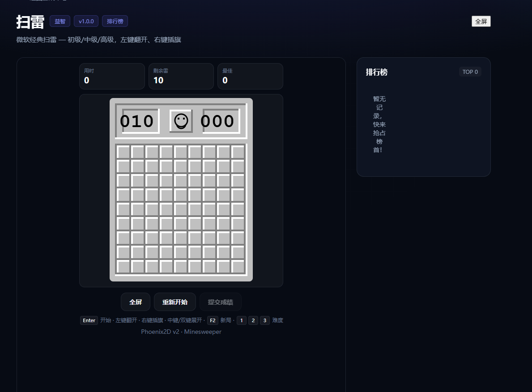
Task: Reveal the top-left cell of the minefield
Action: click(x=123, y=152)
